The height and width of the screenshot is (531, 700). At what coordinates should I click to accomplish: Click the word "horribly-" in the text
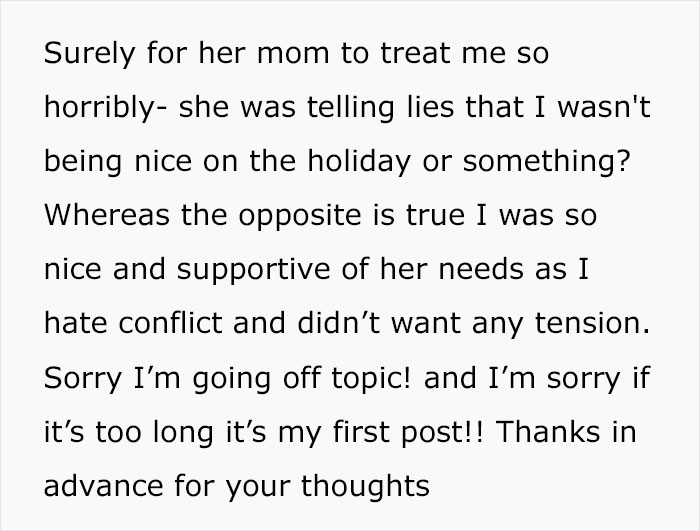(106, 108)
